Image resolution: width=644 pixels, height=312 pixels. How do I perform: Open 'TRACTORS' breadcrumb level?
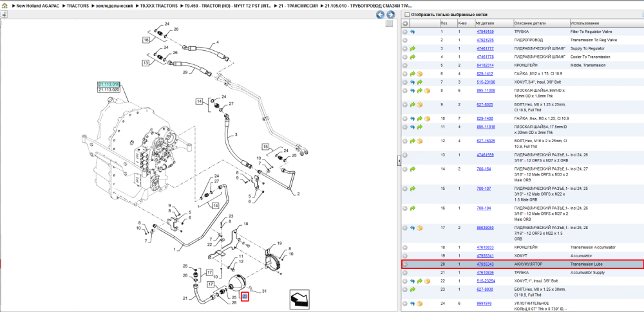click(x=78, y=6)
